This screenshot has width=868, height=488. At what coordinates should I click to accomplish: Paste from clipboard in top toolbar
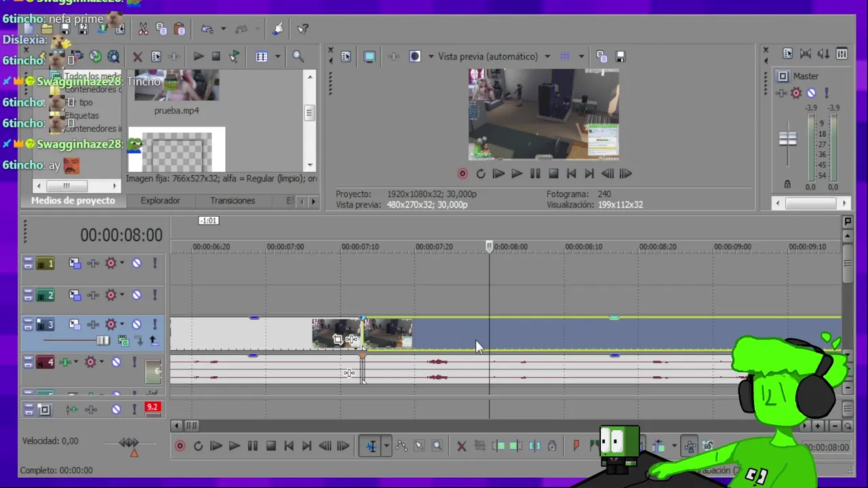(180, 29)
